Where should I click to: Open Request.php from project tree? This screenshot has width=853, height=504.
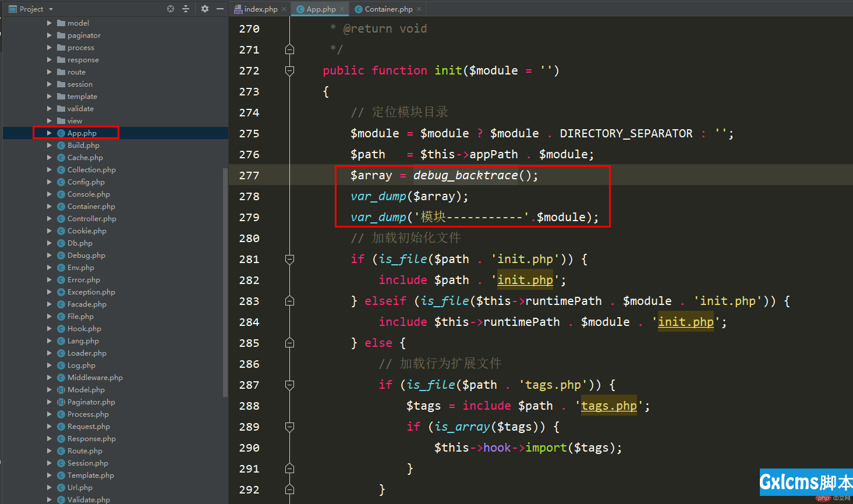click(x=89, y=427)
